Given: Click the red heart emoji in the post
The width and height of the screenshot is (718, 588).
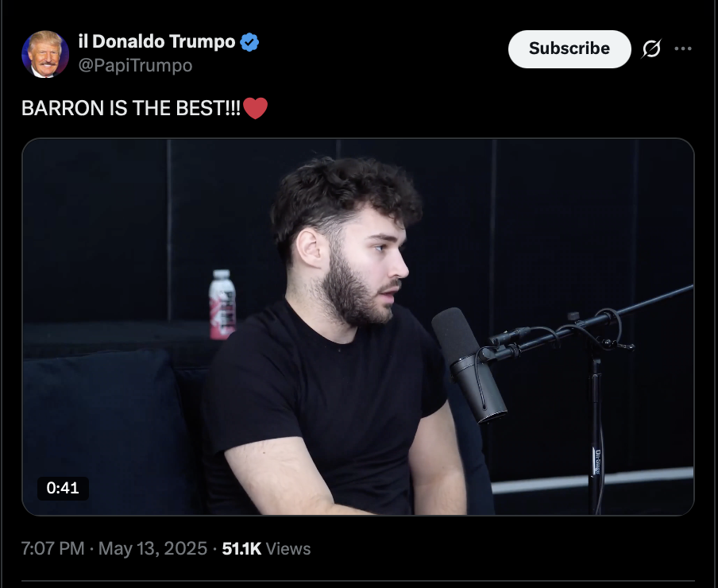Looking at the screenshot, I should point(255,109).
